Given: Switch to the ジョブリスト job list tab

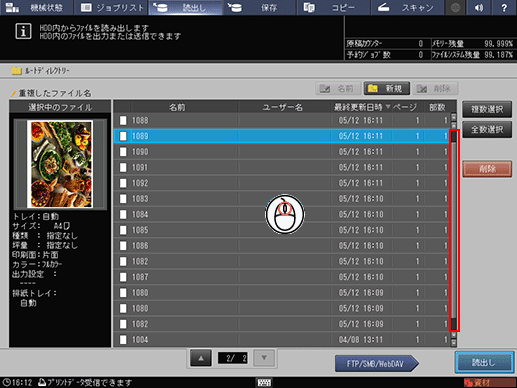Looking at the screenshot, I should pos(111,7).
